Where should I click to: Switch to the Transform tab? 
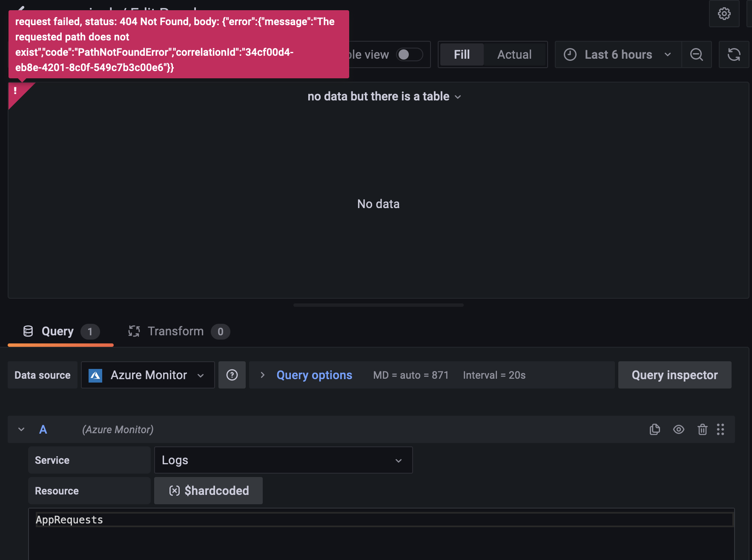pyautogui.click(x=175, y=331)
